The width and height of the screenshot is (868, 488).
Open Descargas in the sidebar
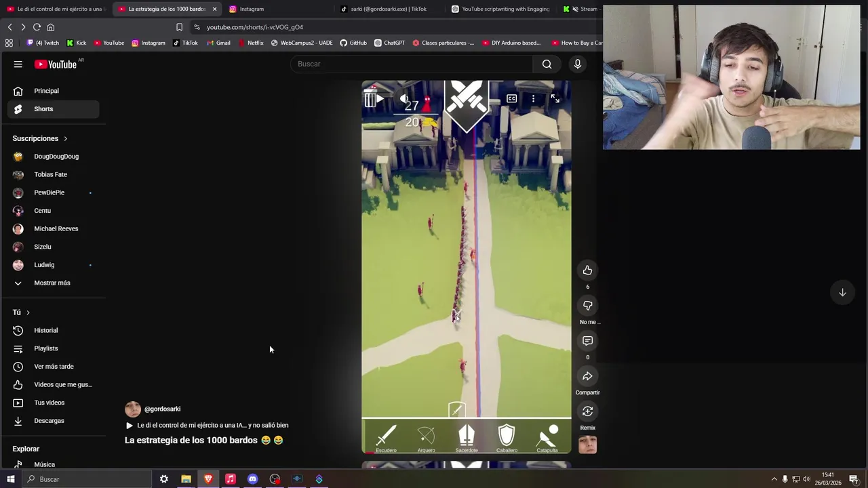(x=53, y=421)
